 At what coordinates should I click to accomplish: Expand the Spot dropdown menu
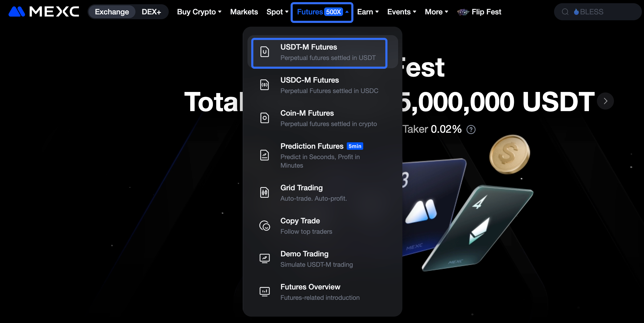tap(277, 12)
